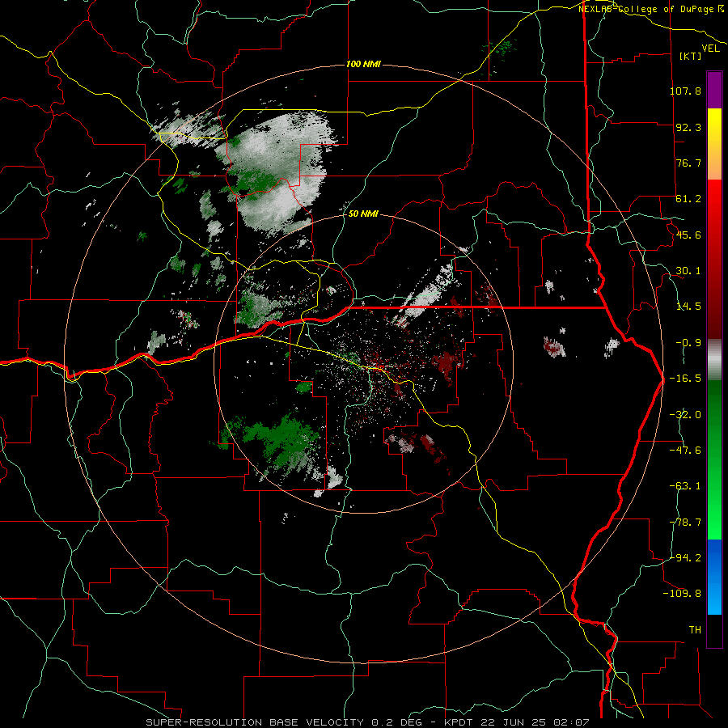The height and width of the screenshot is (728, 728).
Task: Click the -63.1 velocity scale value
Action: pyautogui.click(x=685, y=486)
